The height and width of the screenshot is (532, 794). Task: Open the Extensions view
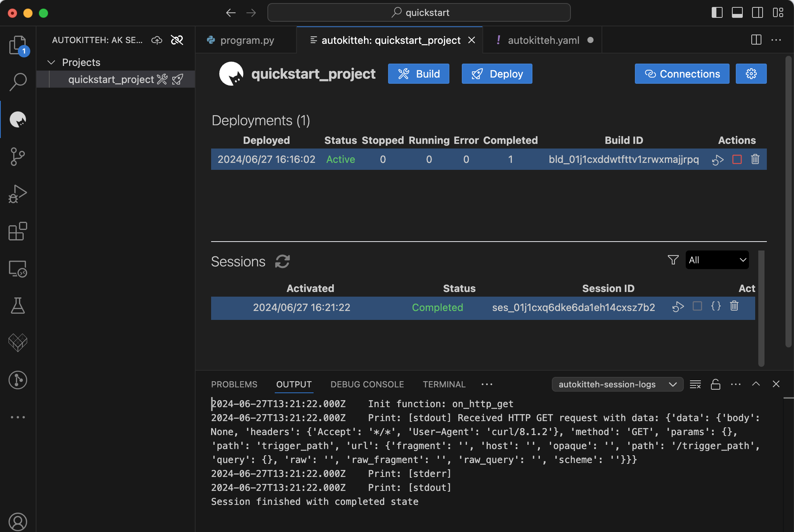18,231
